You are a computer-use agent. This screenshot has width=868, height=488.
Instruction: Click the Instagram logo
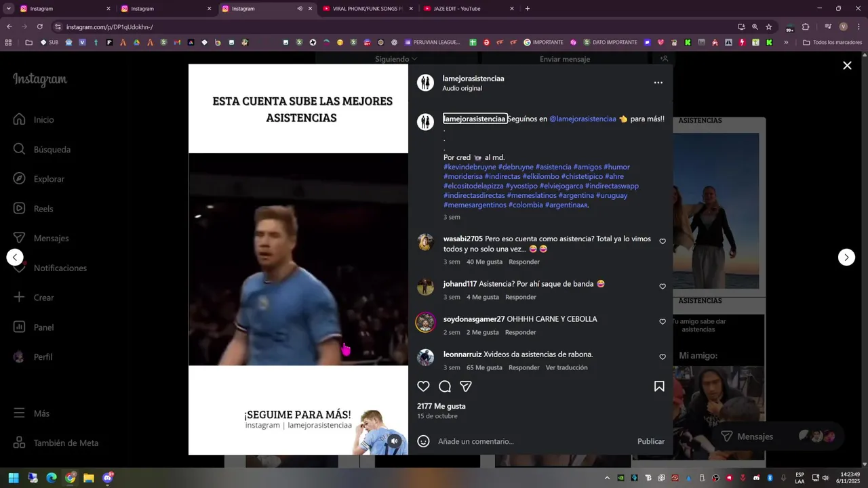click(x=40, y=80)
